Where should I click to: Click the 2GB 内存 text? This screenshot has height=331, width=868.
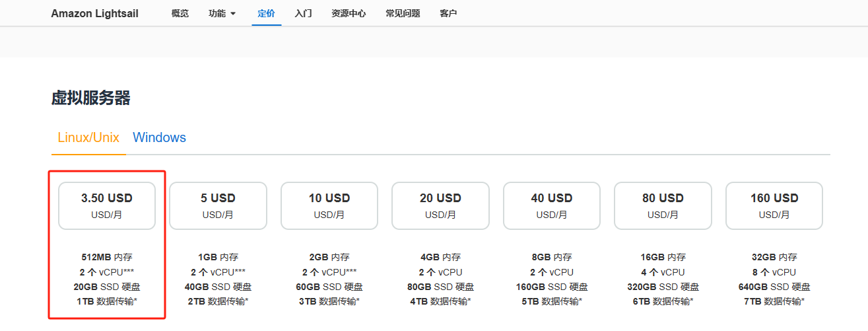click(329, 257)
